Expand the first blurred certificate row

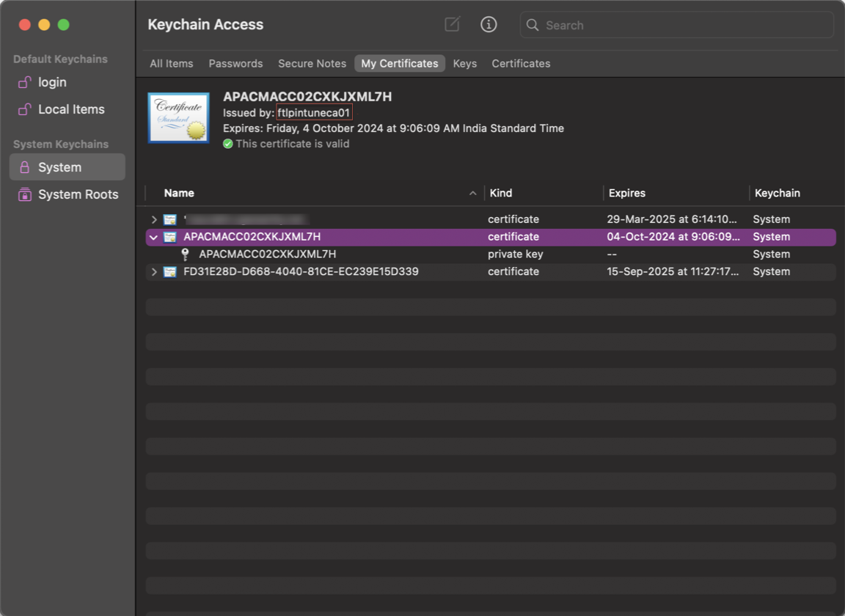153,219
